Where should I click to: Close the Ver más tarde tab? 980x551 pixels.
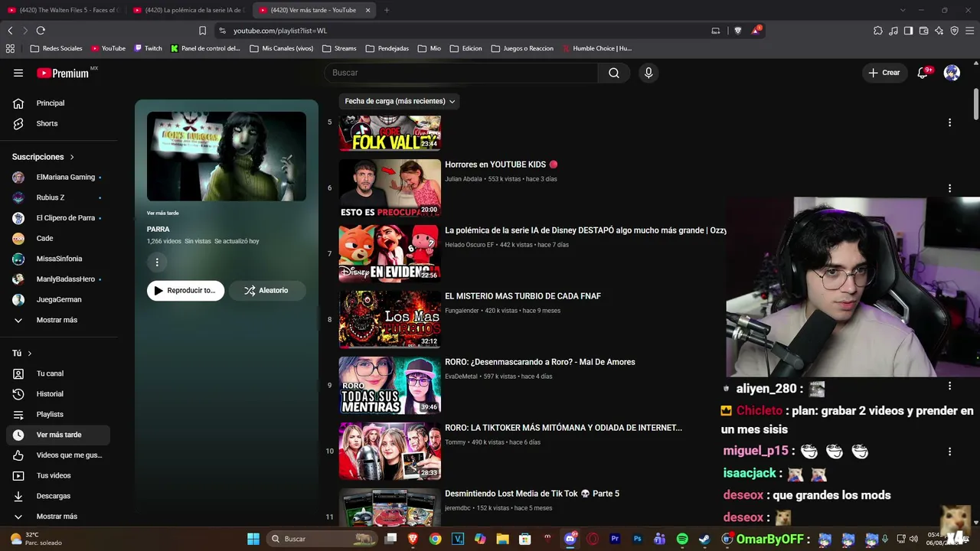pyautogui.click(x=367, y=10)
